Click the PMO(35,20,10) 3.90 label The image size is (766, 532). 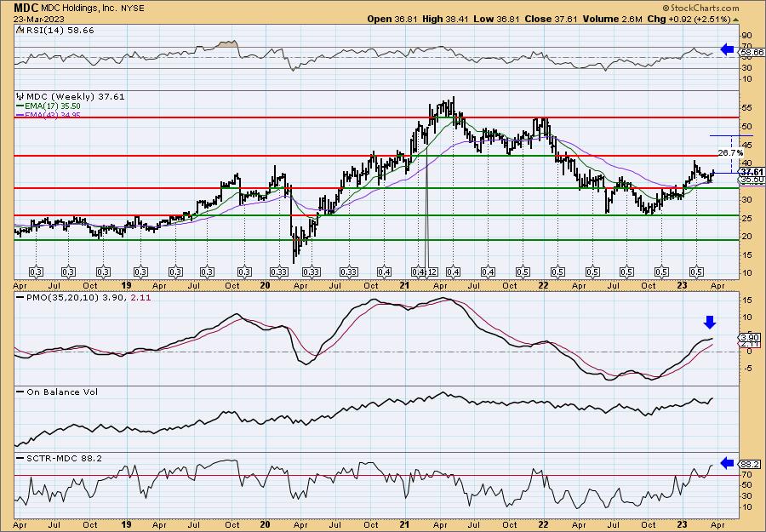point(78,297)
